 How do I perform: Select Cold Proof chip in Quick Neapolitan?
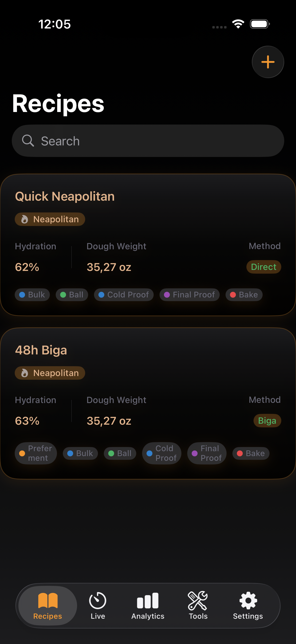124,294
